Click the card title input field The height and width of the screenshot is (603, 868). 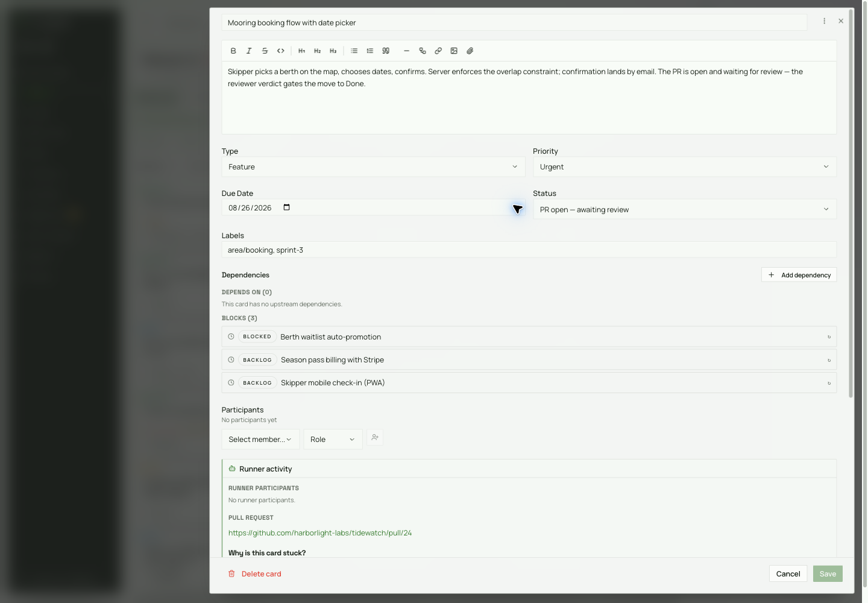click(x=514, y=23)
